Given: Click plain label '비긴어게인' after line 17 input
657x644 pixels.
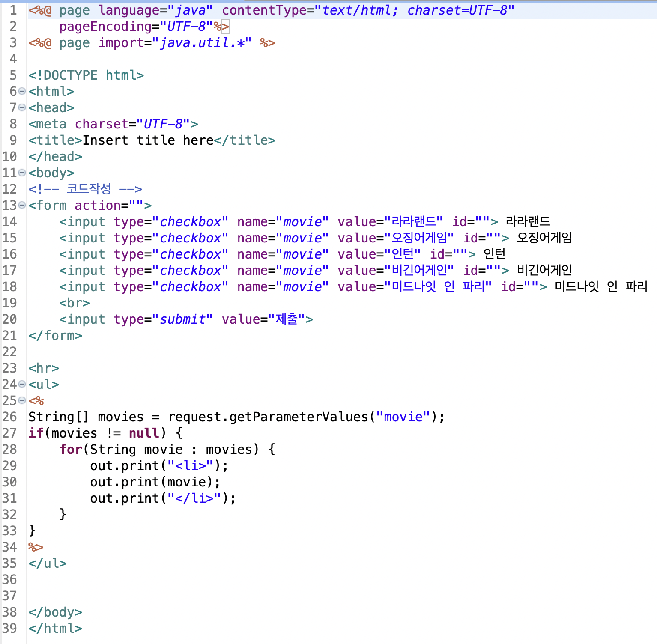Looking at the screenshot, I should coord(544,270).
